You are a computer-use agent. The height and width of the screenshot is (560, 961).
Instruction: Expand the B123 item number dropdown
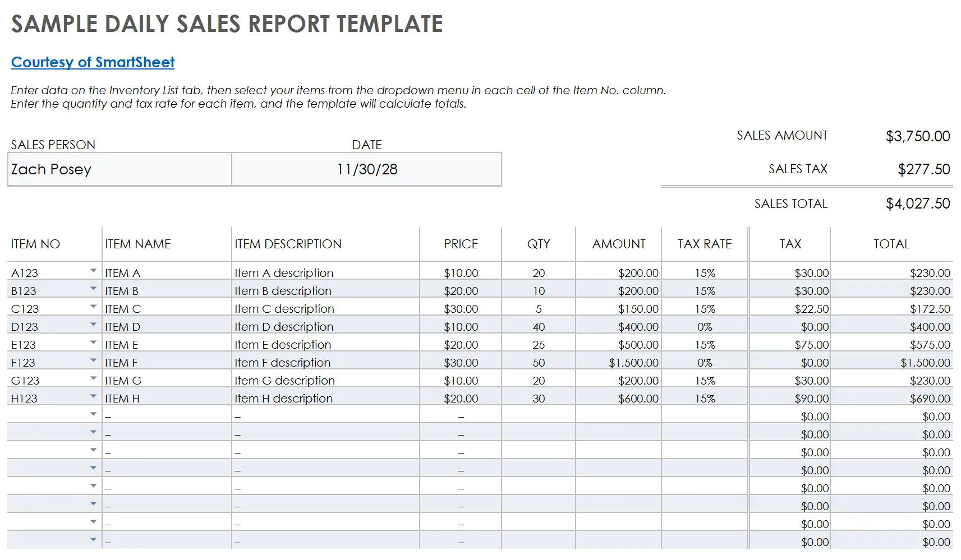pyautogui.click(x=93, y=289)
